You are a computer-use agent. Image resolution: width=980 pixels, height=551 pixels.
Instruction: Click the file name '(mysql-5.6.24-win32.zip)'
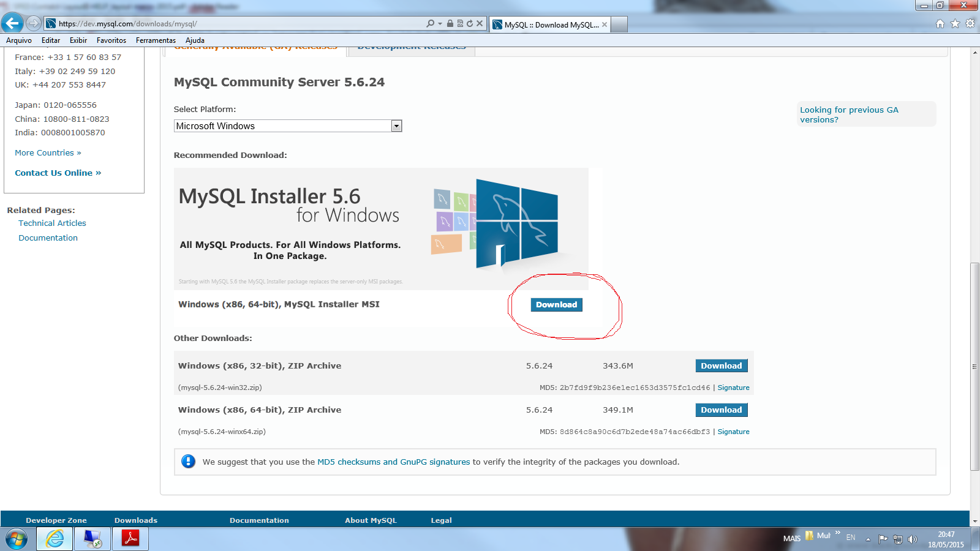point(220,388)
